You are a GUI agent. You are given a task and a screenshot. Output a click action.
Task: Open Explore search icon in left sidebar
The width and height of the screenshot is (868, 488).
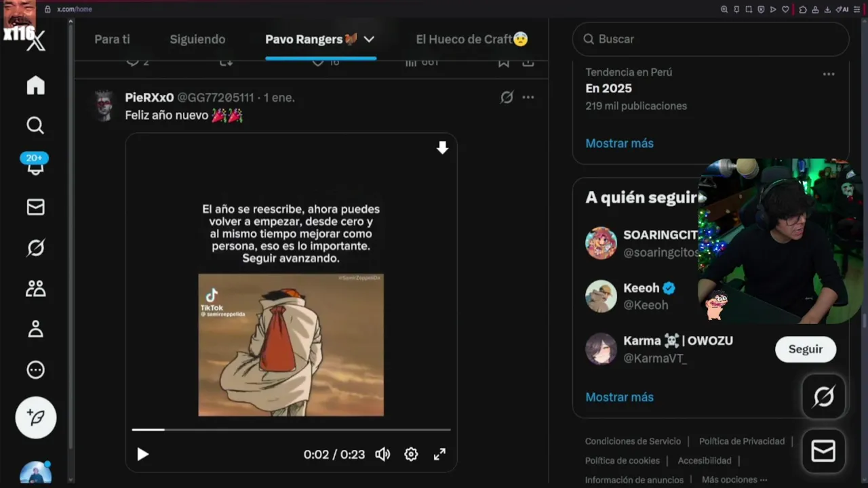(35, 125)
